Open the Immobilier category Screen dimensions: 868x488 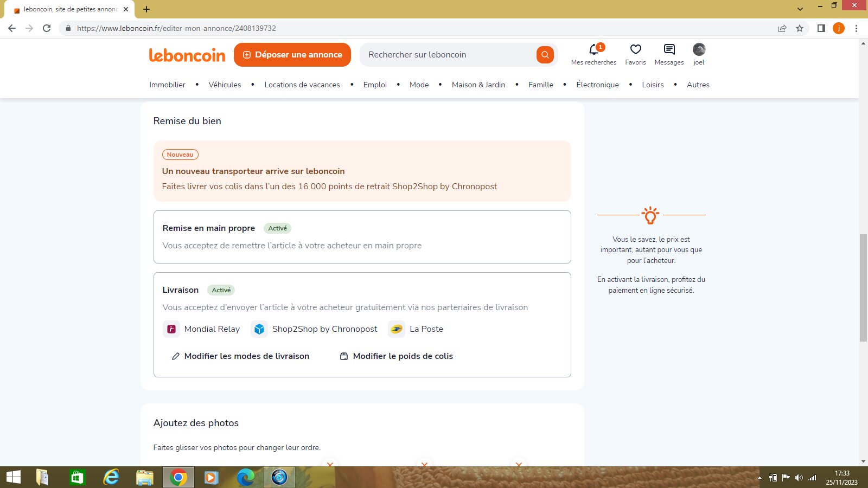click(167, 85)
